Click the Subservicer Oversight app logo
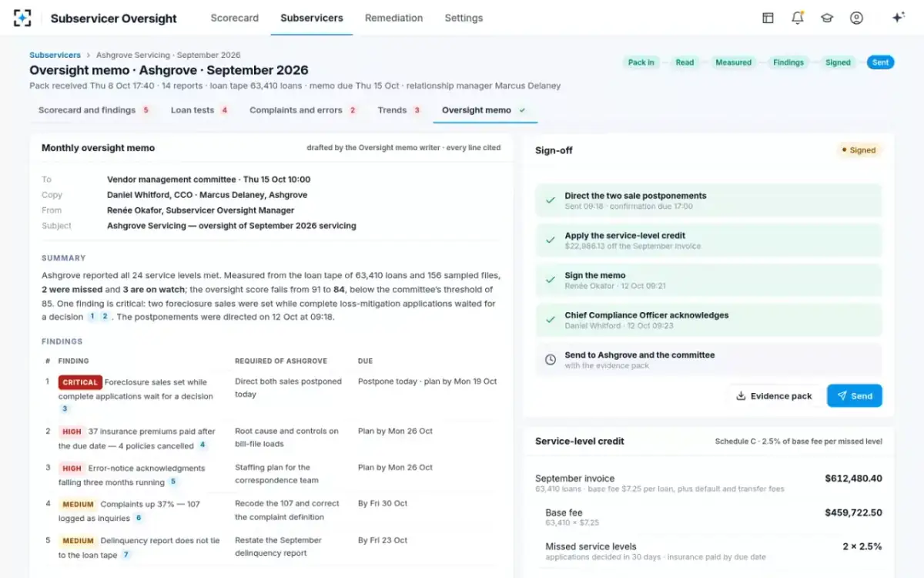 pyautogui.click(x=23, y=18)
